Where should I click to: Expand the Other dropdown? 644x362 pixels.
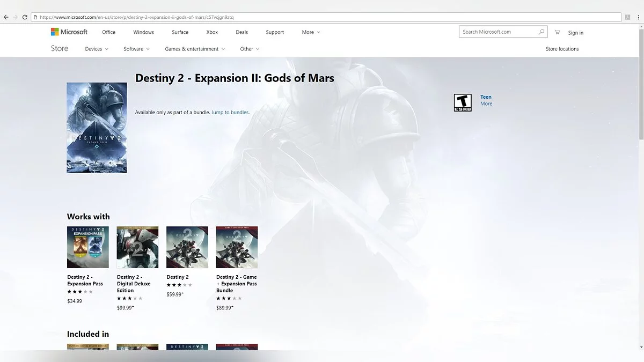250,49
